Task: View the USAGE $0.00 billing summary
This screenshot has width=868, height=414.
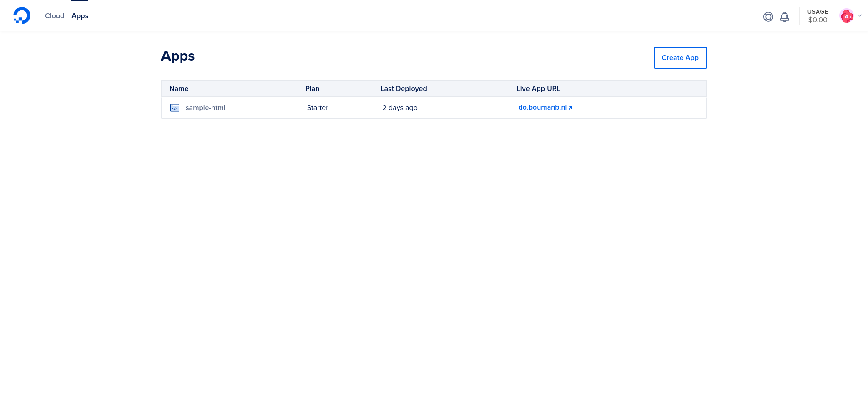Action: click(817, 16)
